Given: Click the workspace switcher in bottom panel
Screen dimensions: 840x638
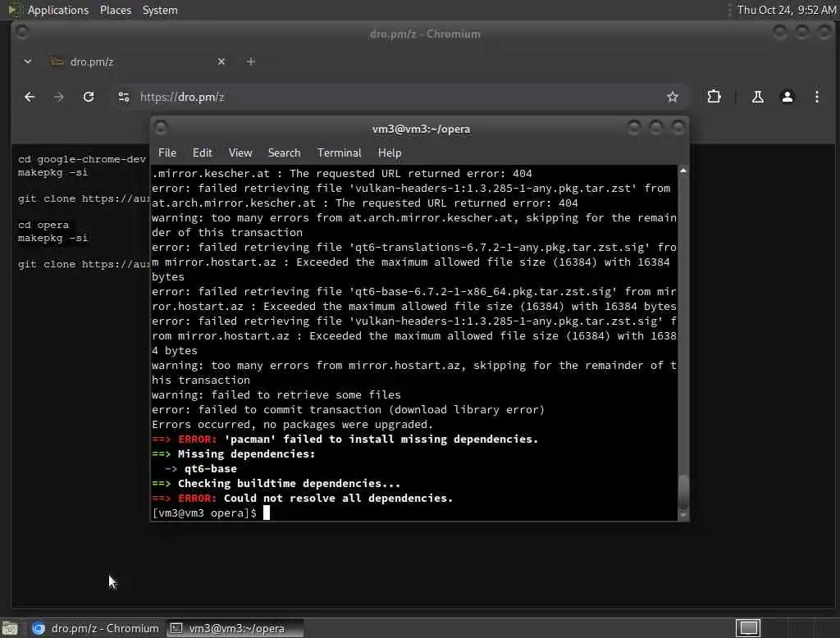Looking at the screenshot, I should 748,628.
